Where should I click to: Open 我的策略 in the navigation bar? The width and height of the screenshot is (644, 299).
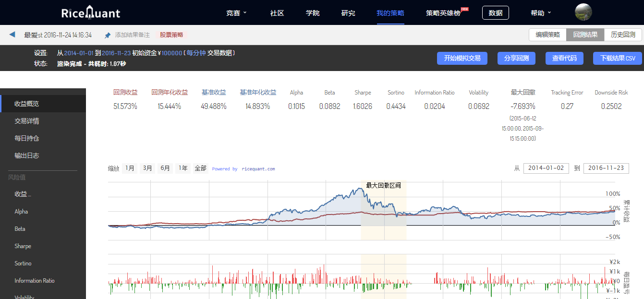click(x=390, y=13)
